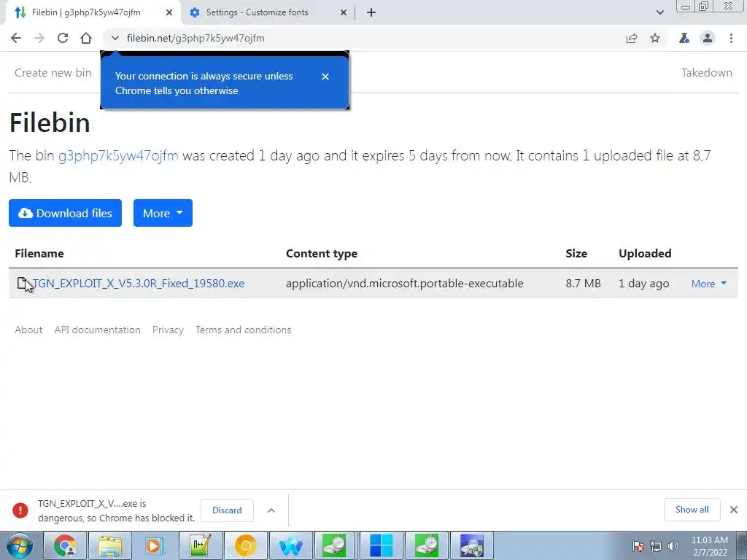Open the Notepad++ taskbar icon
747x560 pixels.
(200, 545)
